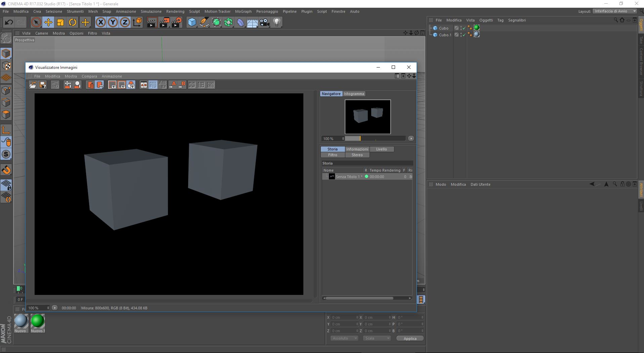This screenshot has width=644, height=353.
Task: Open the Layout dropdown Interfaccia di Avvio
Action: pos(615,11)
